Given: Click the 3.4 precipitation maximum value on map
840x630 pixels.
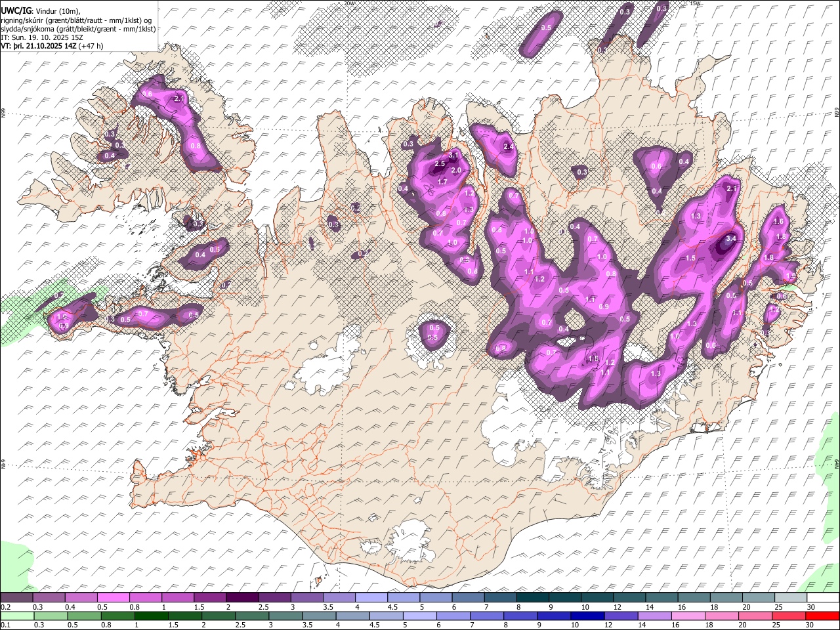Looking at the screenshot, I should (730, 238).
